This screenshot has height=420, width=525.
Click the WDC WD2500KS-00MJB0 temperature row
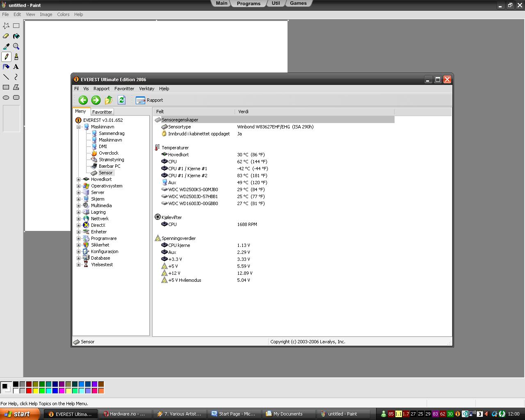pos(274,189)
